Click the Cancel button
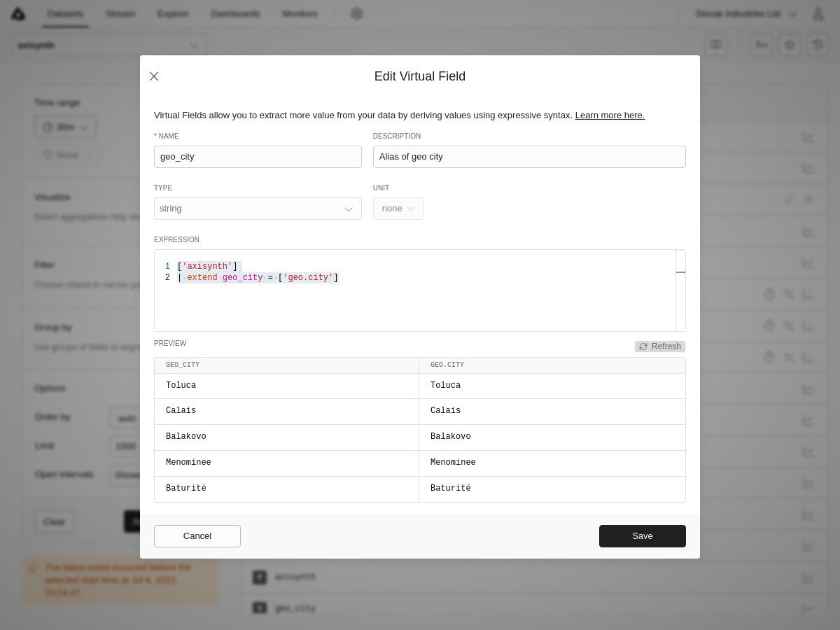The height and width of the screenshot is (630, 840). coord(197,536)
